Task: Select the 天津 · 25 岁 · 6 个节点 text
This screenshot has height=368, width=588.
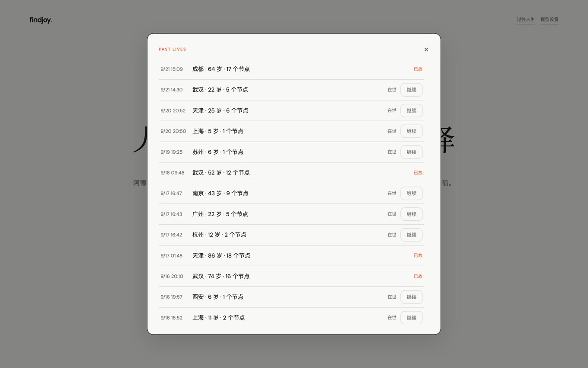Action: point(220,110)
